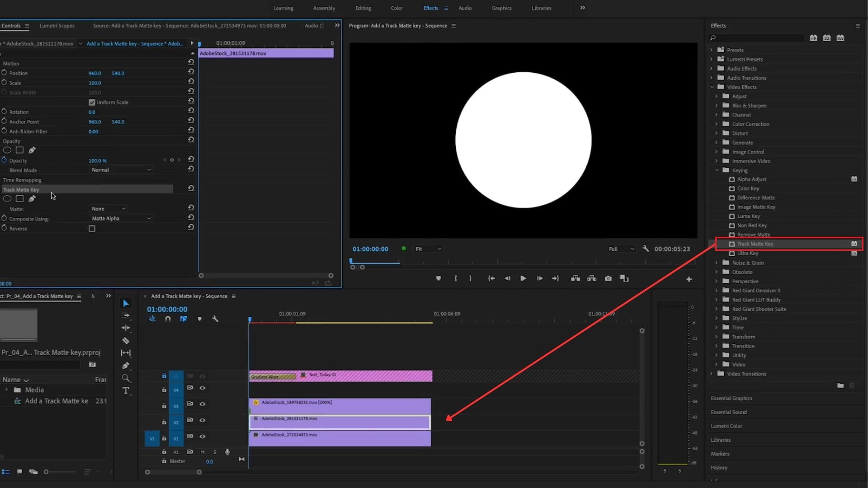The height and width of the screenshot is (488, 868).
Task: Click the Export Frame camera icon
Action: coord(608,278)
